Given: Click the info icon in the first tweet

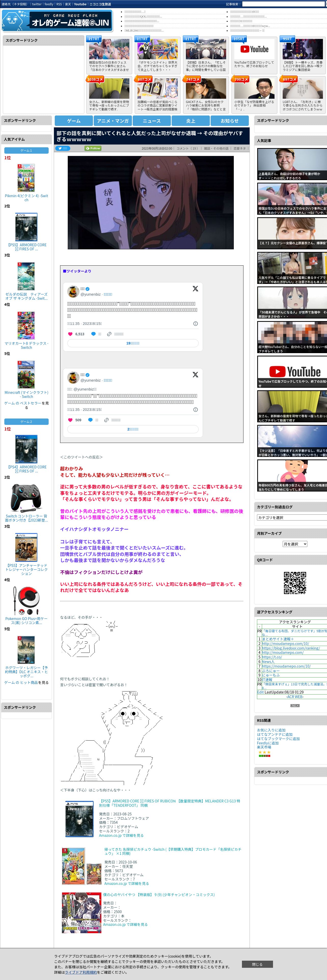Looking at the screenshot, I should [195, 324].
